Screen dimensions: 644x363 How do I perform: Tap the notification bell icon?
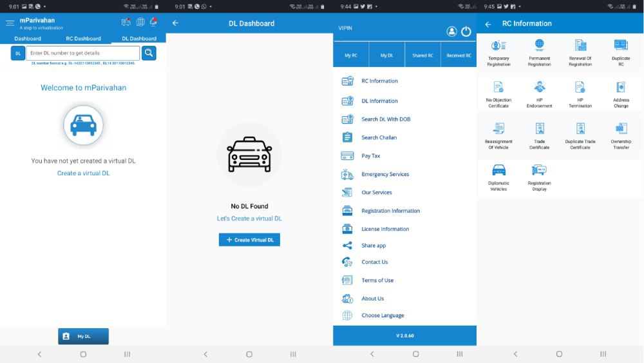point(154,22)
